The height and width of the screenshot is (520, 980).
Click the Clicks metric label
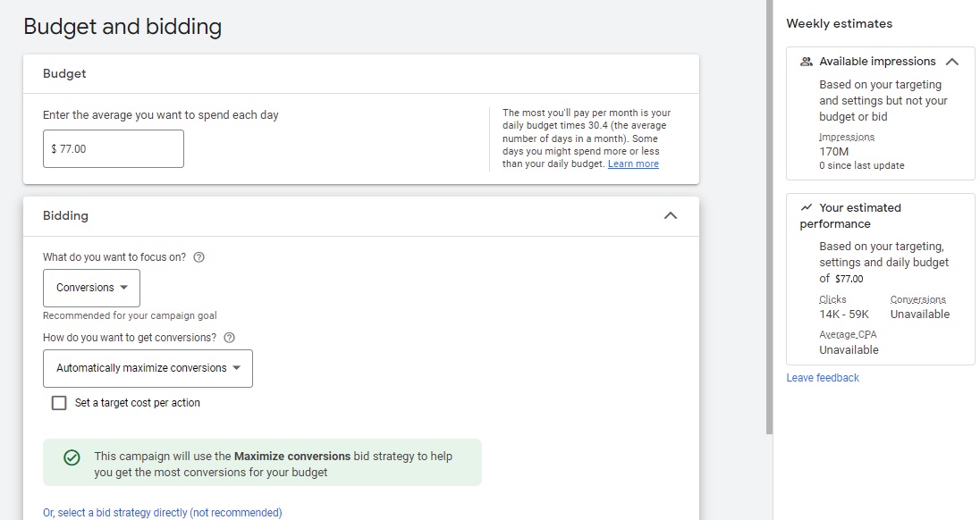[x=832, y=299]
